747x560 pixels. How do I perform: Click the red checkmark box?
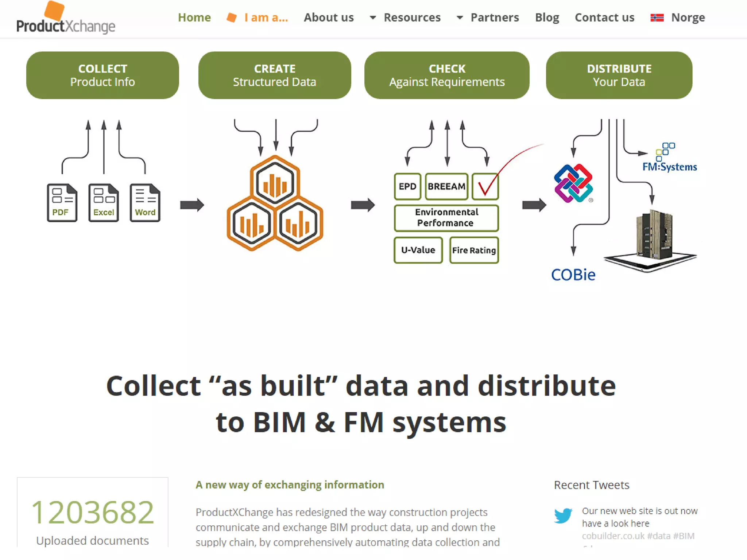pos(485,186)
